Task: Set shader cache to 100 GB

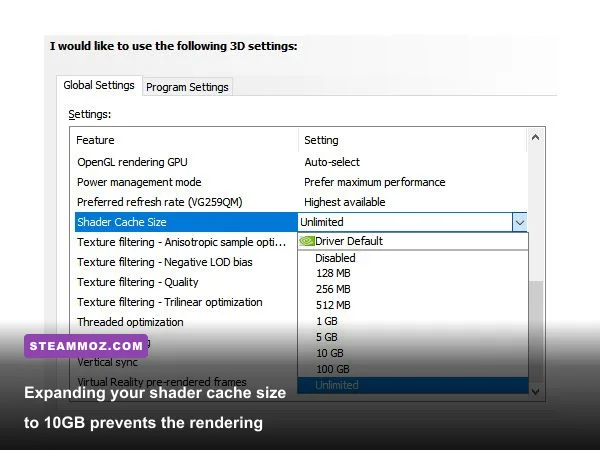Action: pos(413,369)
